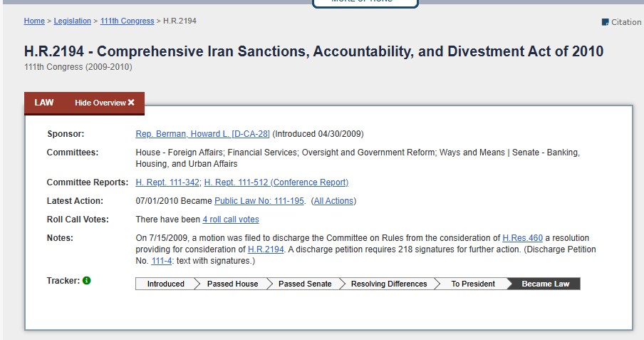This screenshot has height=340, width=644.
Task: Open the 4 roll call votes link
Action: pyautogui.click(x=231, y=220)
